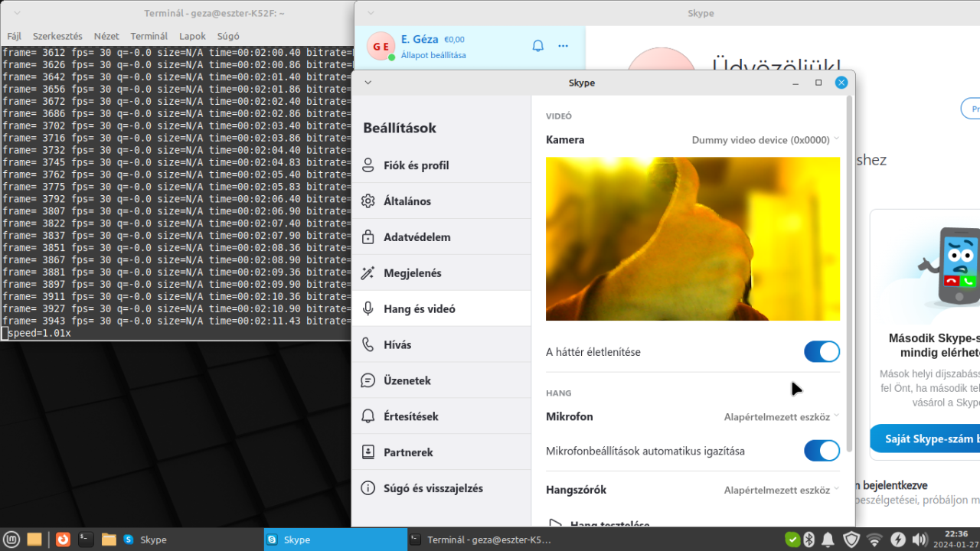This screenshot has height=551, width=980.
Task: Open the Terminál menu in the menu bar
Action: (x=149, y=36)
